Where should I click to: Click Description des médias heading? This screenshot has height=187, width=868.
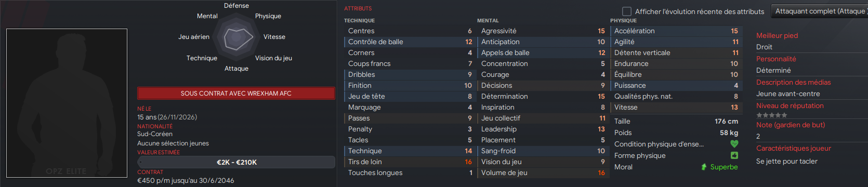coord(793,82)
